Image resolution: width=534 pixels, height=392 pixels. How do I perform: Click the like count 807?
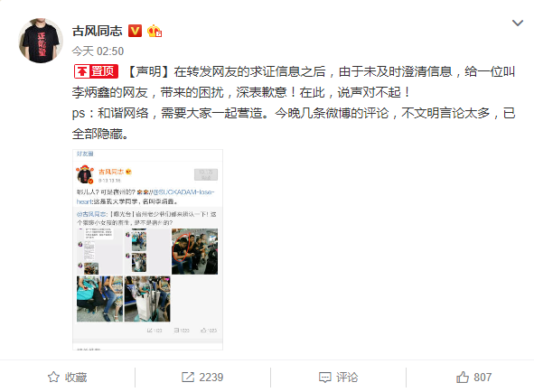[x=482, y=377]
